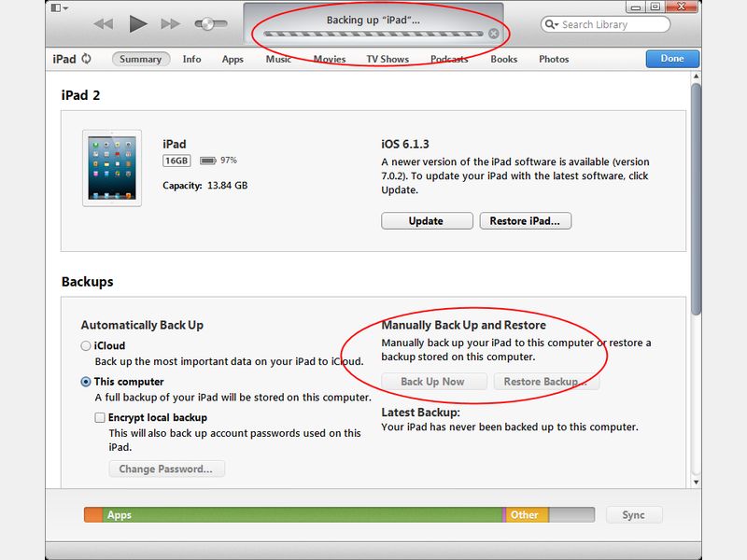Click the Restore iPad... button
This screenshot has width=747, height=560.
click(525, 221)
